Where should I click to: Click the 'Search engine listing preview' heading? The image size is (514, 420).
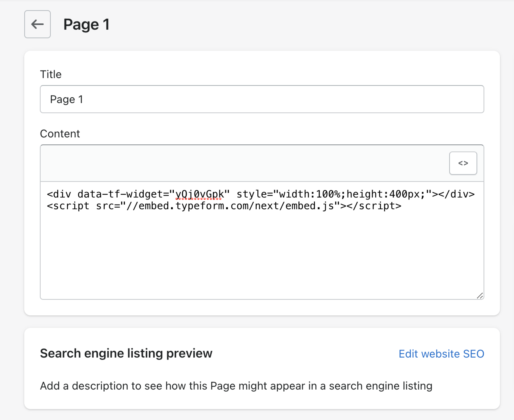(126, 353)
